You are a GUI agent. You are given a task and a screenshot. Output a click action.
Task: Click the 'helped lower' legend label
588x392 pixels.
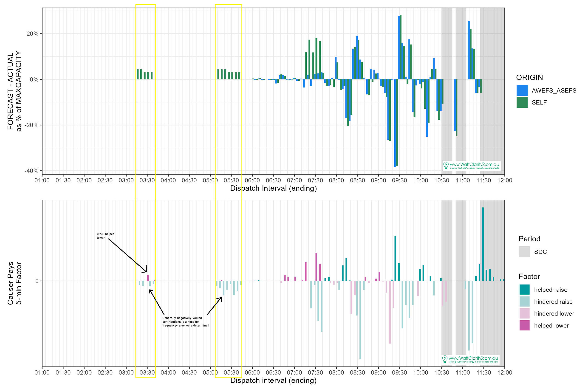(x=551, y=325)
